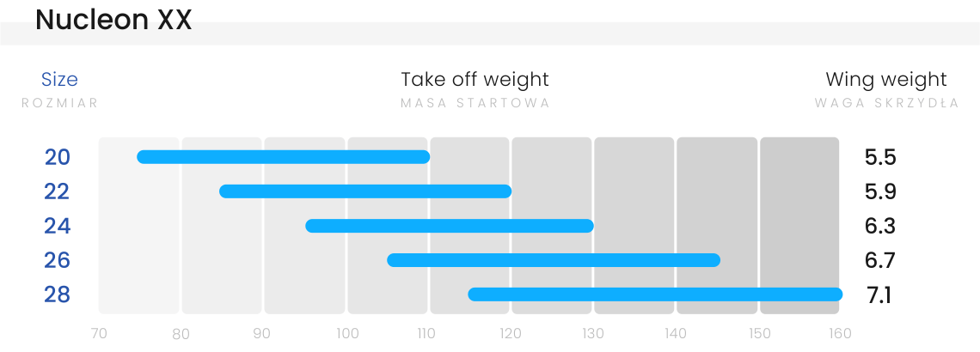Click the 100 axis label

(x=347, y=334)
